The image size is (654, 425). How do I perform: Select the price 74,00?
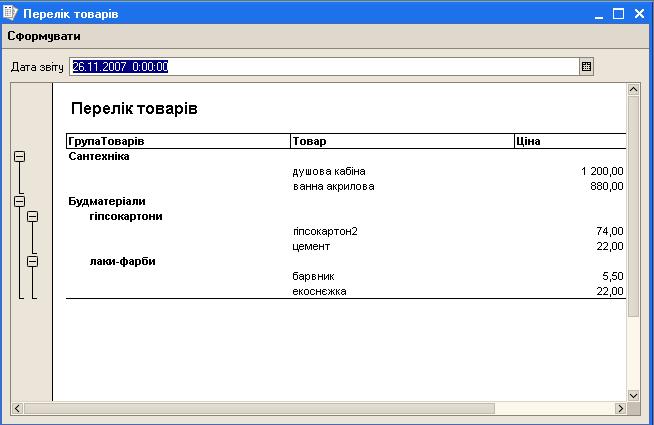click(x=610, y=231)
